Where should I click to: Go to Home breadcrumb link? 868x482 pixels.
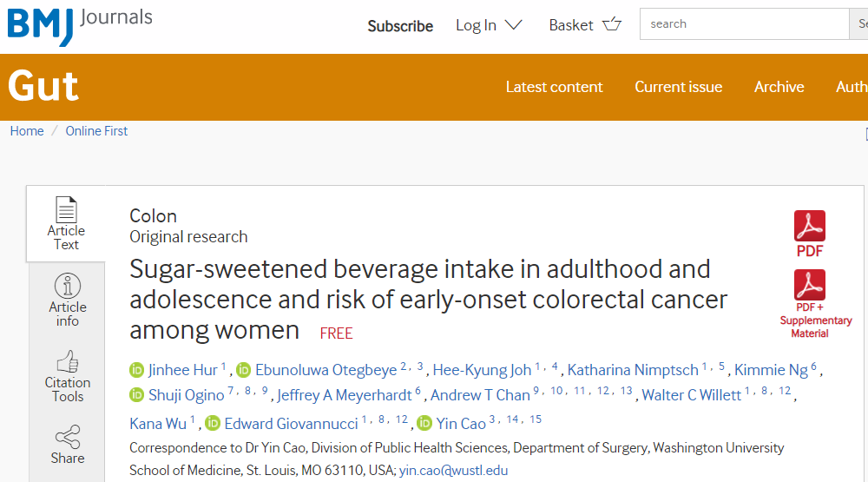coord(27,131)
